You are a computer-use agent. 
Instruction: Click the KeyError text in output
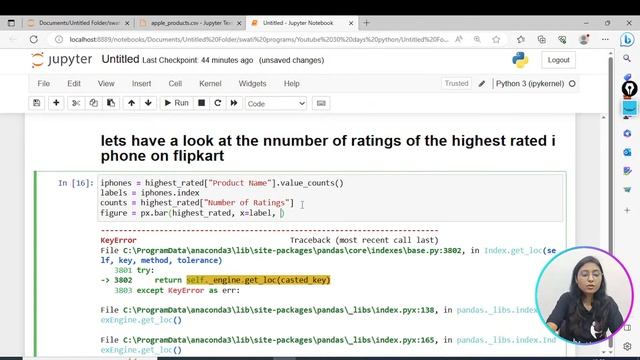coord(118,240)
